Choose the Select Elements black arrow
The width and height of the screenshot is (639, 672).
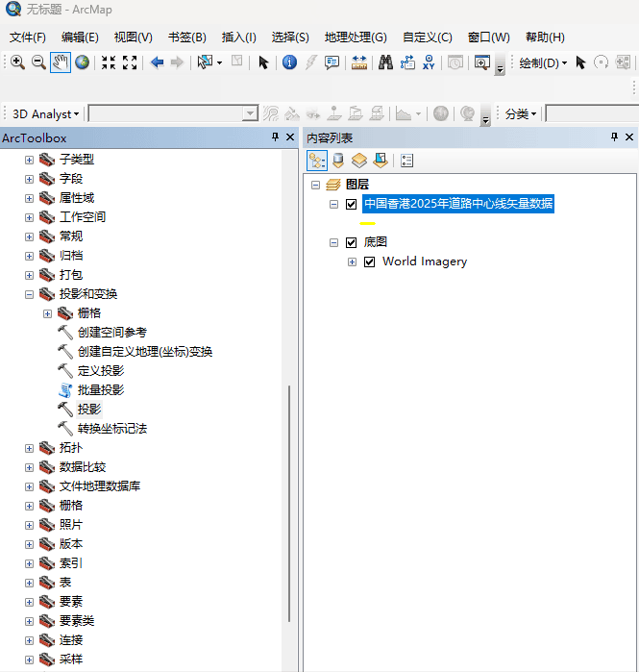click(263, 62)
